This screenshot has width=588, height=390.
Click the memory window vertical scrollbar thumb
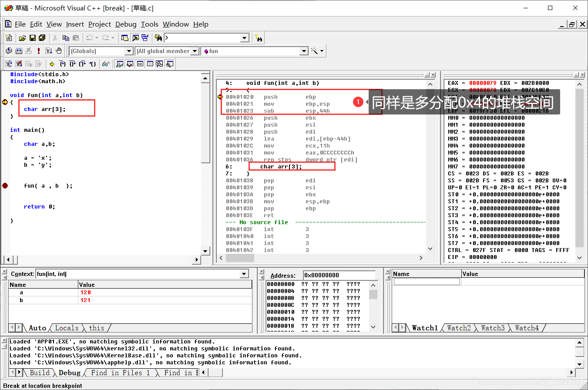tap(373, 295)
